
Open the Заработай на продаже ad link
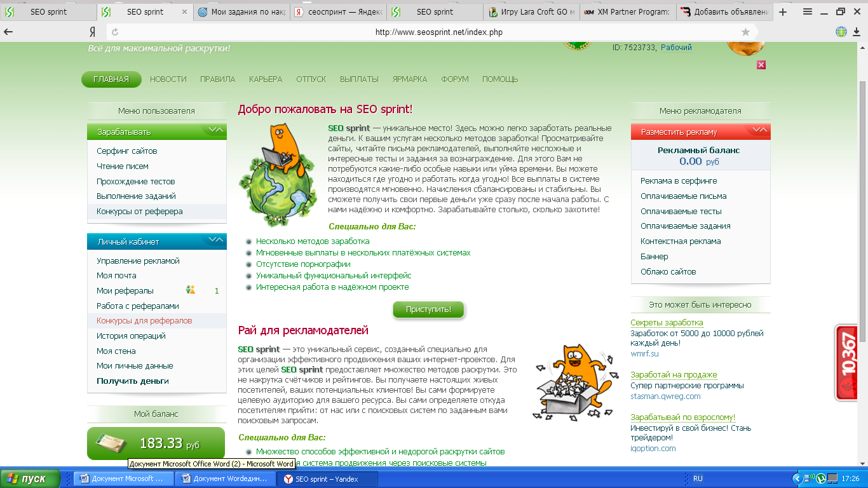[674, 375]
